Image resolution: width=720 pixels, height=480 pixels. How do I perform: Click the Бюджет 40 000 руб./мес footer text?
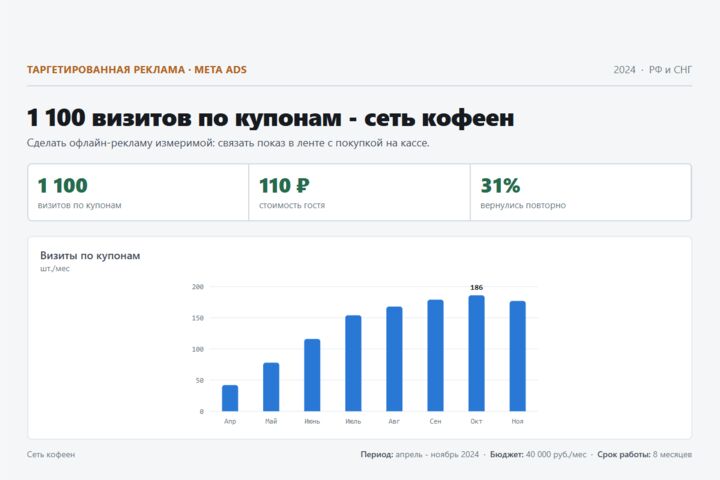click(x=538, y=454)
